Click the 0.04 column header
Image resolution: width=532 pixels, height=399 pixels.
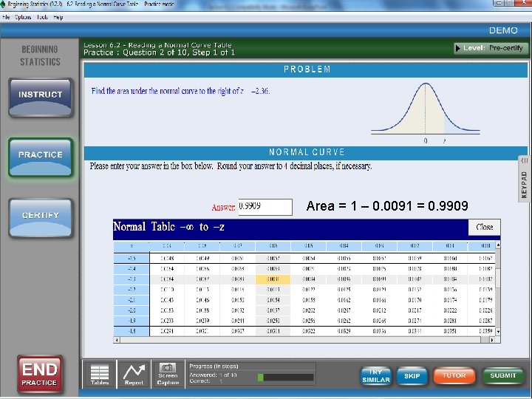pyautogui.click(x=344, y=246)
